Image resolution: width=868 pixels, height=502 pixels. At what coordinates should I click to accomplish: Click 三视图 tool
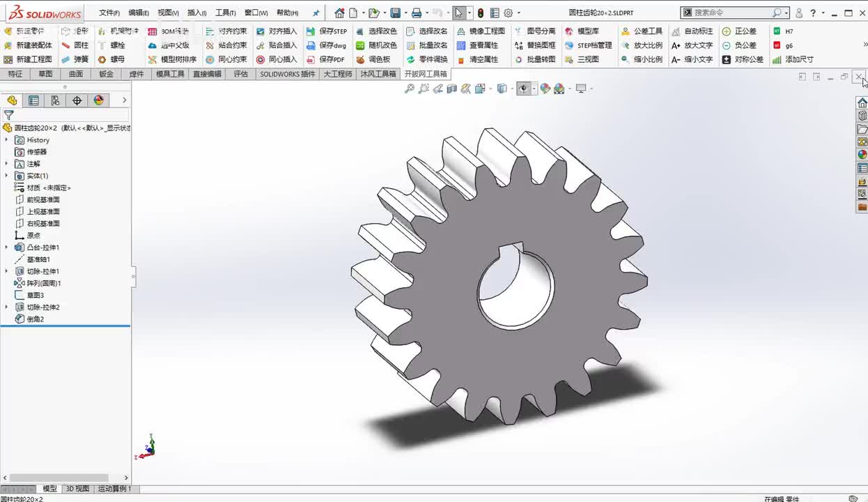coord(582,59)
